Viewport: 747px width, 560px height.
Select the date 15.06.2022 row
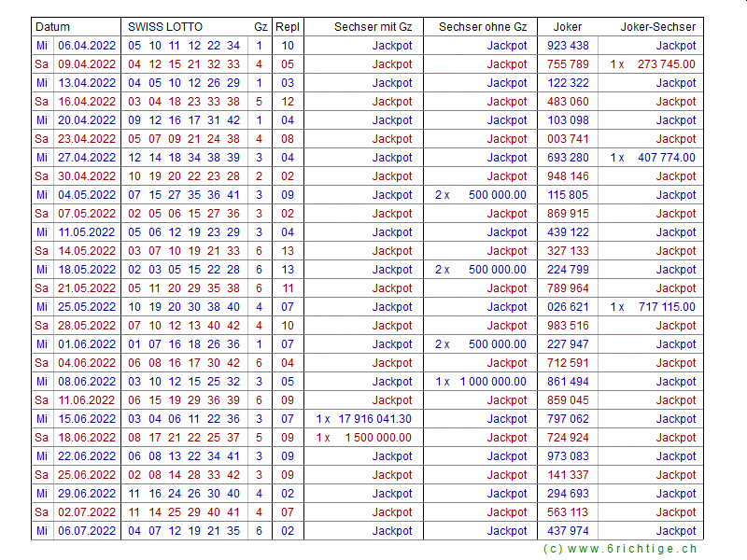pos(87,419)
